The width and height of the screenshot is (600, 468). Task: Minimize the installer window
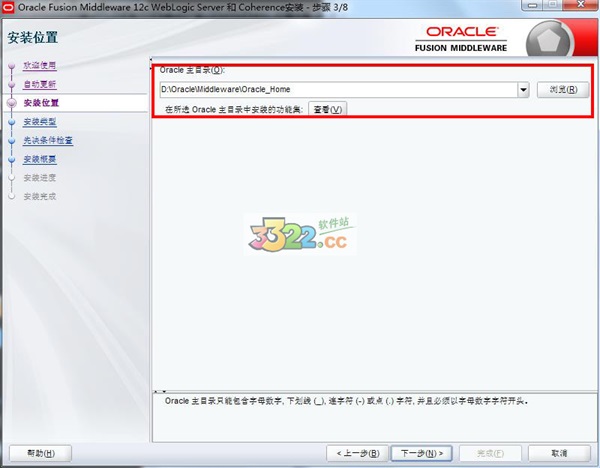pos(532,5)
